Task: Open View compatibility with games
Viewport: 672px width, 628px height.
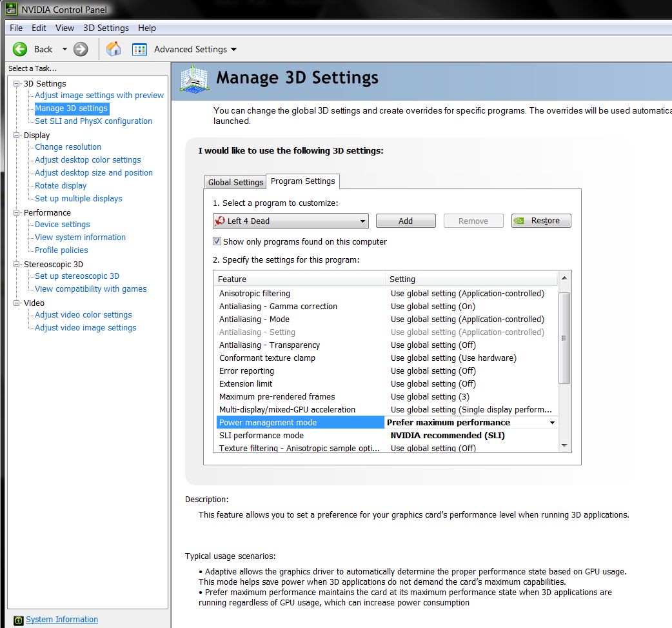Action: pyautogui.click(x=90, y=289)
